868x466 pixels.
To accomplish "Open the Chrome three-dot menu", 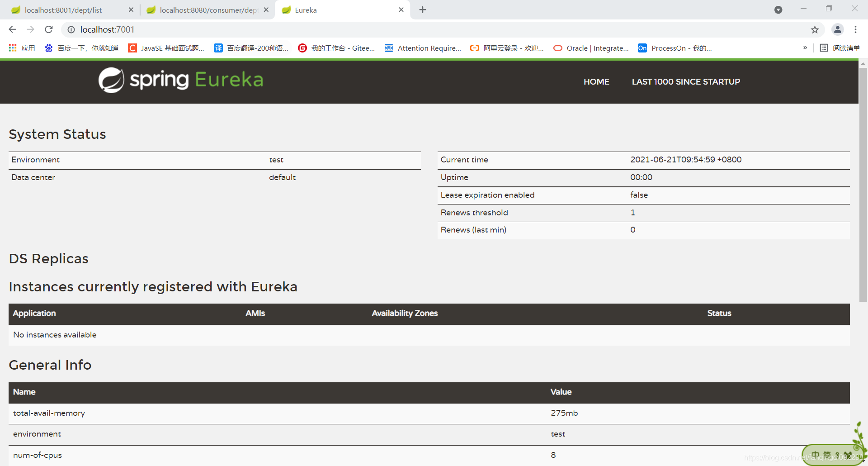I will click(855, 29).
